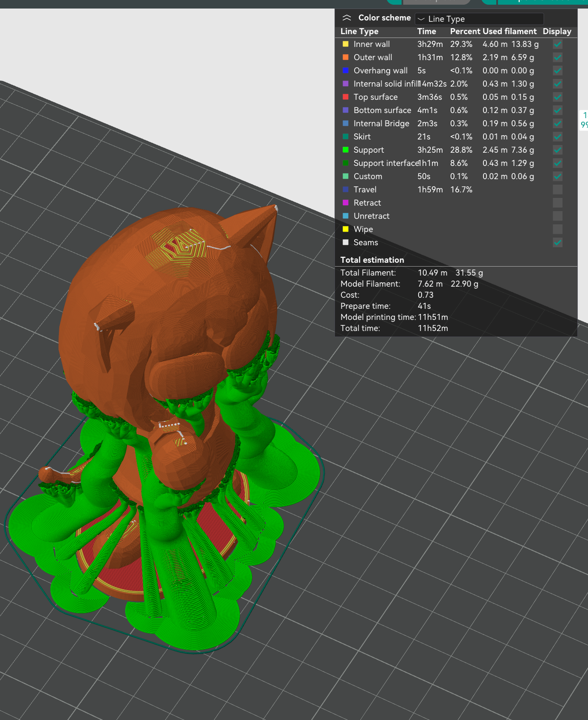Toggle Bottom surface display checkbox
This screenshot has height=720, width=588.
coord(557,110)
